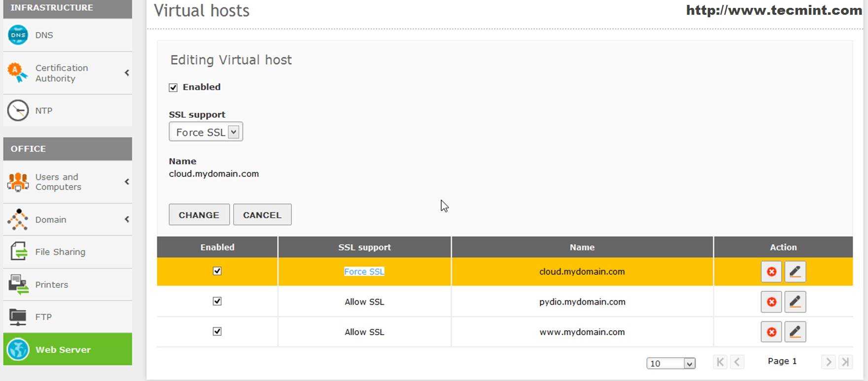Edit the www.mydomain.com virtual host

pyautogui.click(x=795, y=332)
